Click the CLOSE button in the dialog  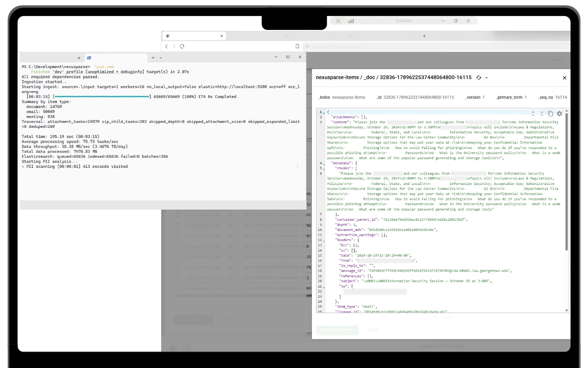point(373,330)
